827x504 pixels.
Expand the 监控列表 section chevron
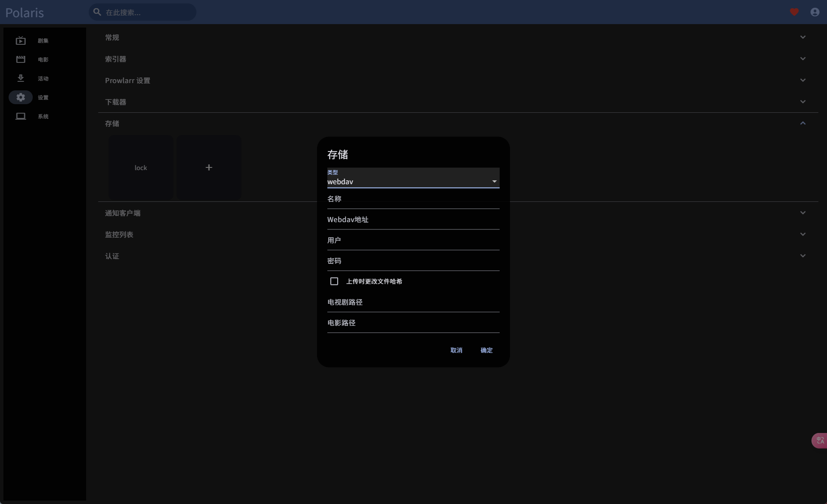[803, 234]
